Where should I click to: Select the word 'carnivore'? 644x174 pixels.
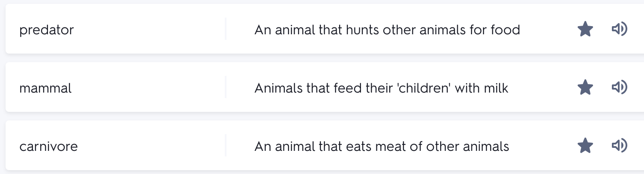pyautogui.click(x=49, y=147)
